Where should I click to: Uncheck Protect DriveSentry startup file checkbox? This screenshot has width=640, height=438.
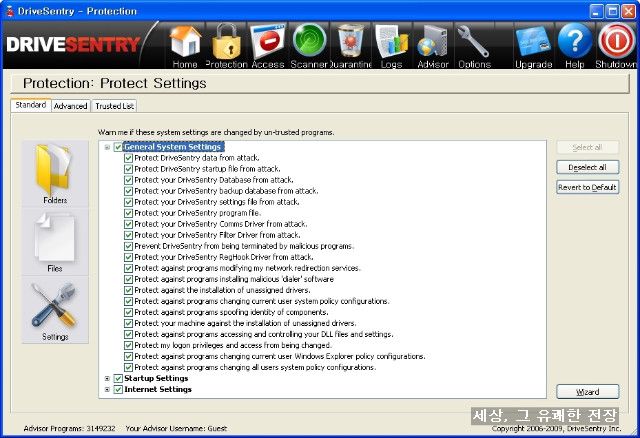pyautogui.click(x=128, y=169)
